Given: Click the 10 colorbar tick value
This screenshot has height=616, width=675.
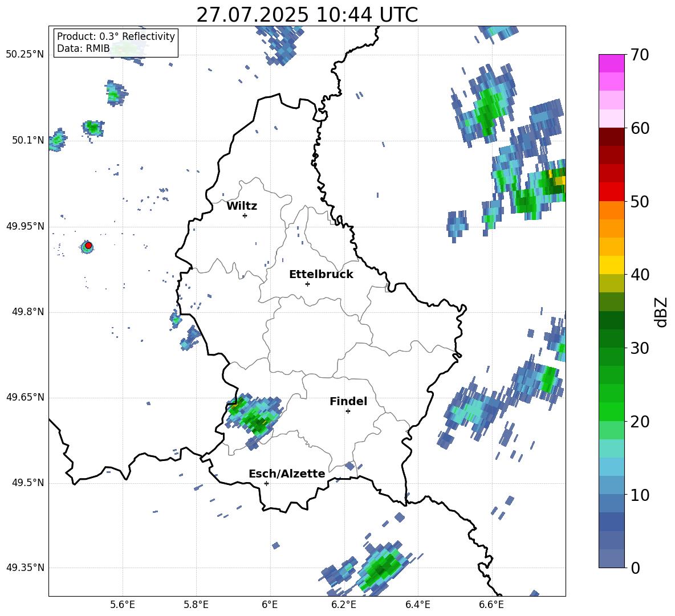Looking at the screenshot, I should [x=640, y=495].
